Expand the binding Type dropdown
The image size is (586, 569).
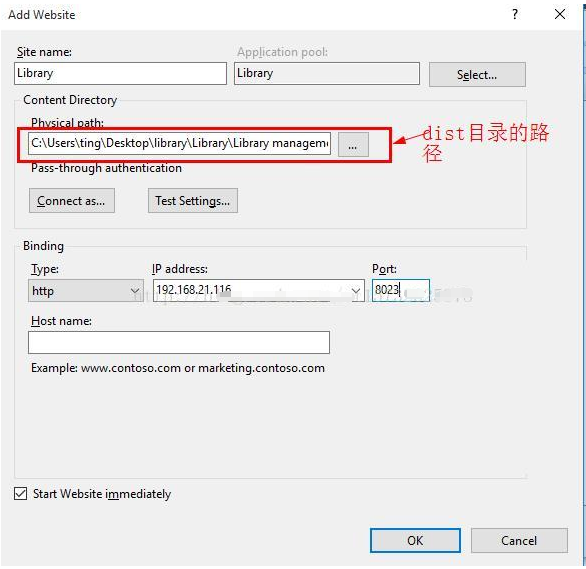click(x=86, y=291)
